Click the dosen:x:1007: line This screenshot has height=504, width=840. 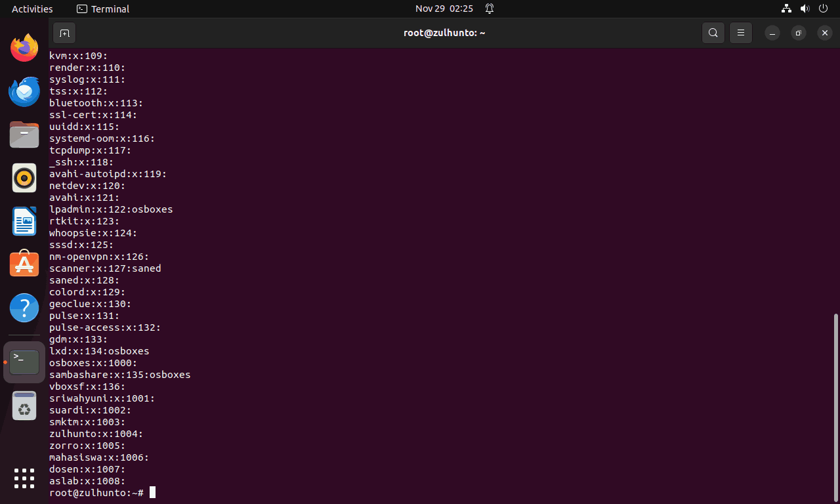[x=87, y=469]
